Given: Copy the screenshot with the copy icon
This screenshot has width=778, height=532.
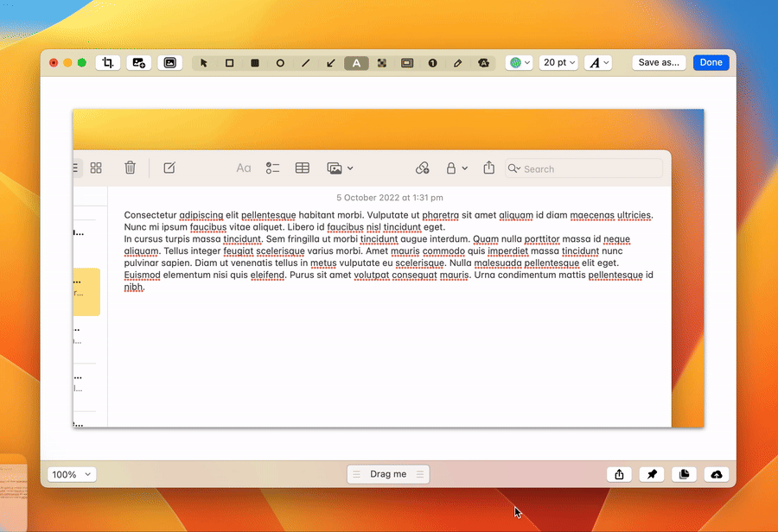Looking at the screenshot, I should coord(685,474).
